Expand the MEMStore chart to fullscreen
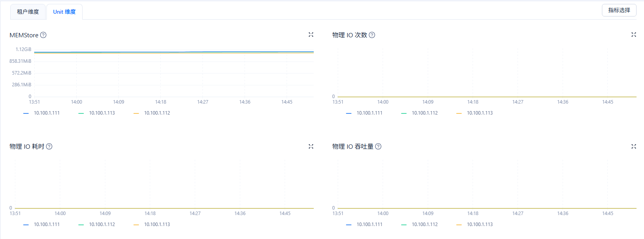644x239 pixels. [311, 35]
